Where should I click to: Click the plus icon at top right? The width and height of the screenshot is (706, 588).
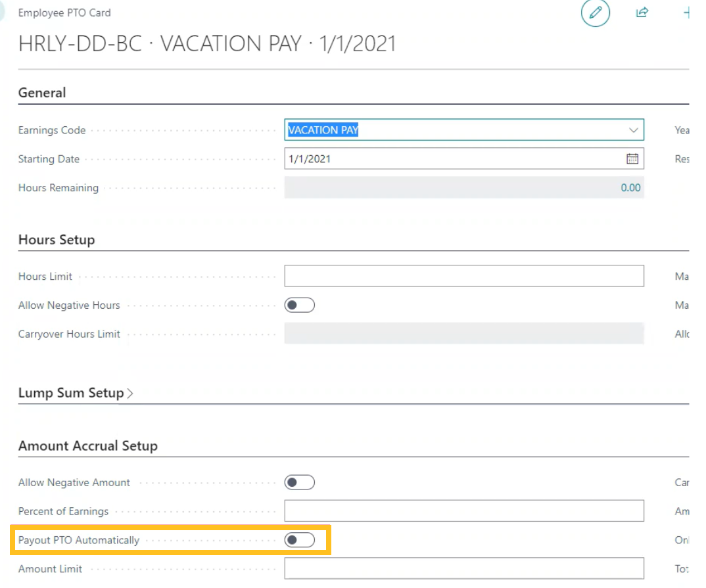click(x=687, y=12)
